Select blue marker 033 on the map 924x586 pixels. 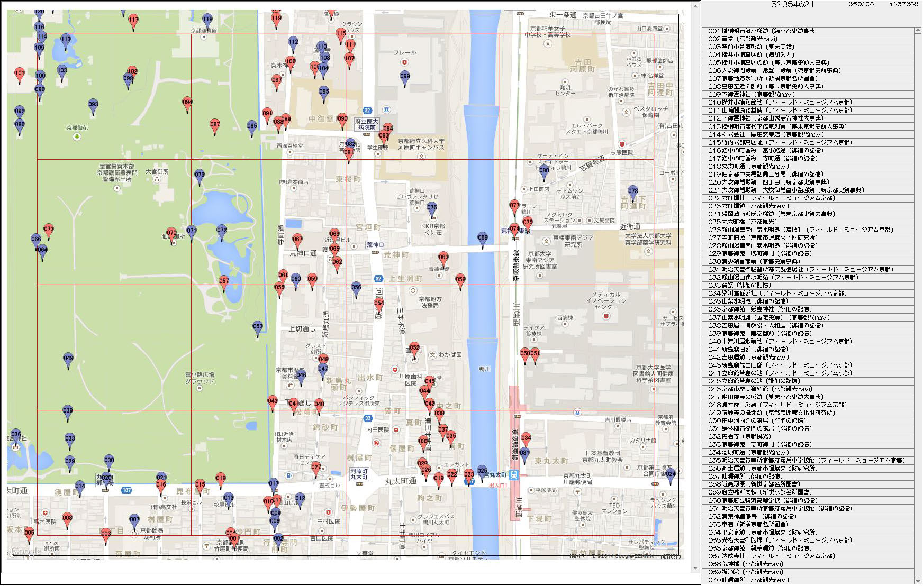pos(70,441)
